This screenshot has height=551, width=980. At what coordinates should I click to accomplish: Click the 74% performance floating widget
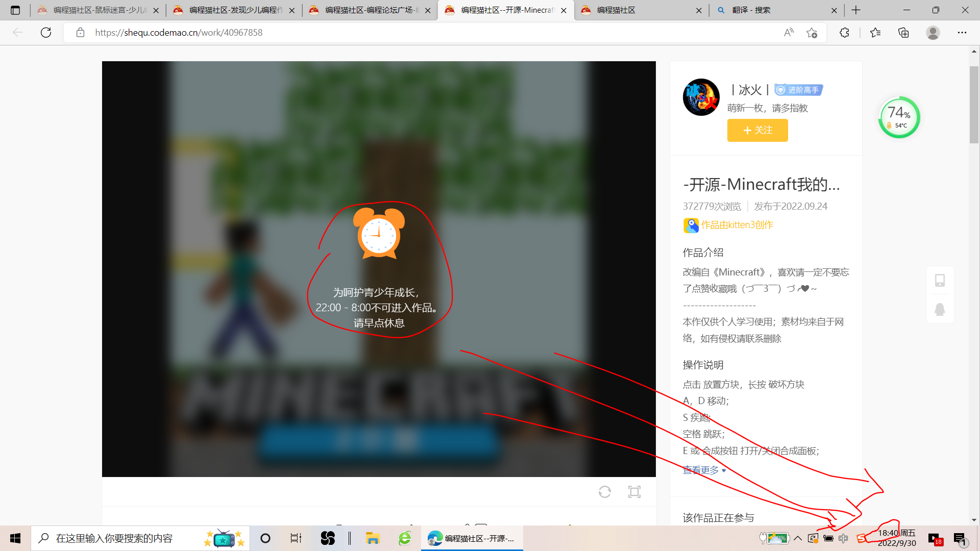[x=899, y=117]
